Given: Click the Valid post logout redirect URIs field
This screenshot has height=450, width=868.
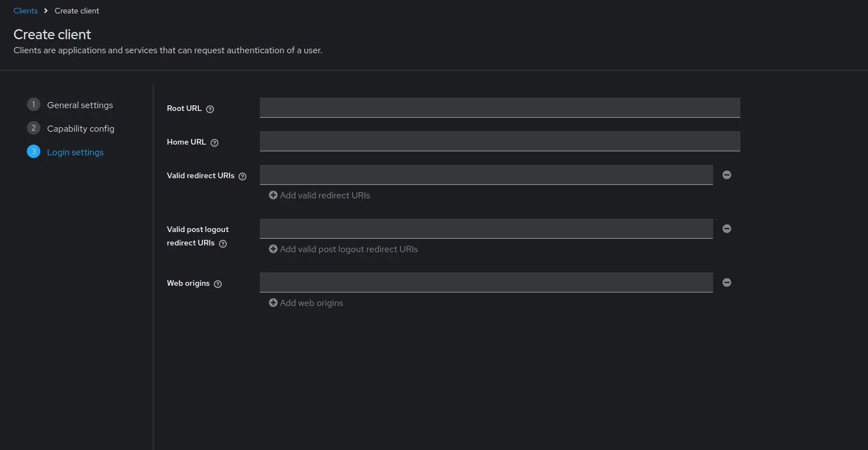Looking at the screenshot, I should tap(486, 229).
